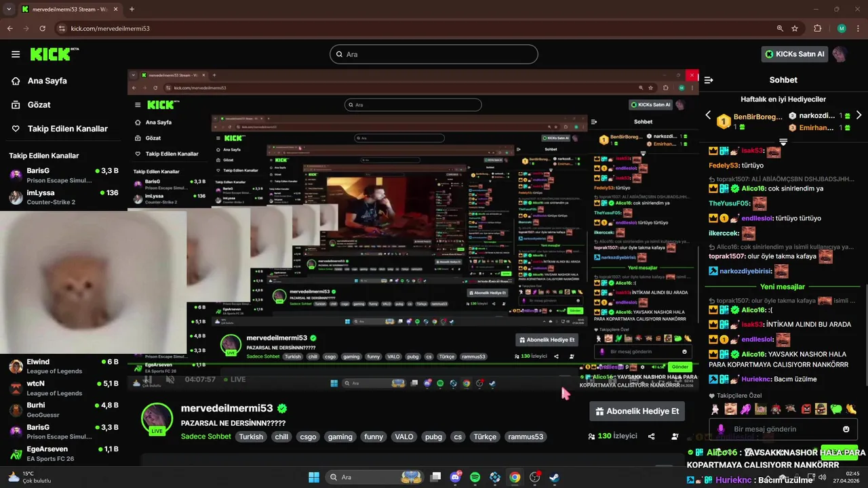Screen dimensions: 868x488
Task: Select the mervedeilmermi53 Stream browser tab
Action: pyautogui.click(x=68, y=9)
